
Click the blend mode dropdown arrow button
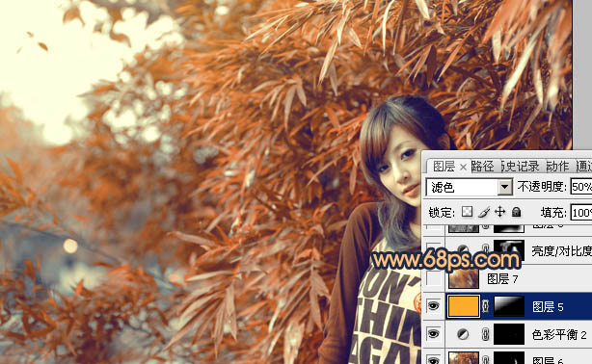tap(504, 187)
